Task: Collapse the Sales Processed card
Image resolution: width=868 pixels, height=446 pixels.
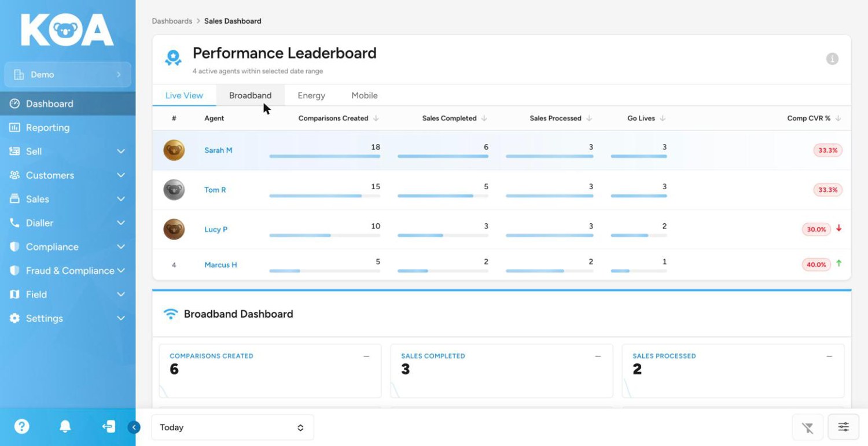Action: (829, 356)
